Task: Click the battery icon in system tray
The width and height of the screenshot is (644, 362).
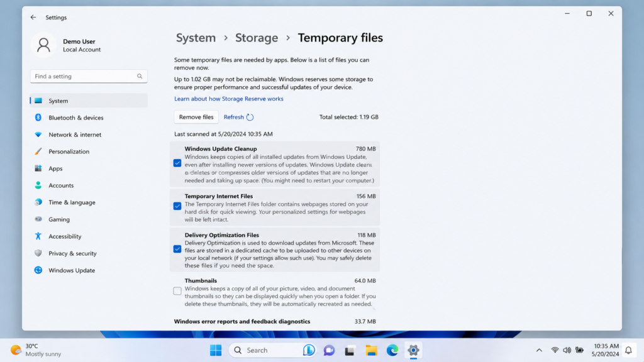Action: [579, 350]
